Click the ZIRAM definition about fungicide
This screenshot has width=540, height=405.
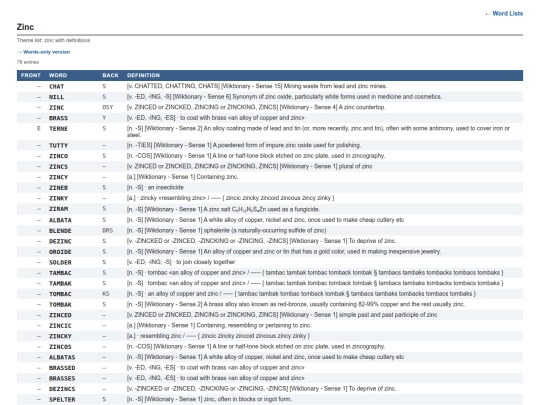coord(223,209)
